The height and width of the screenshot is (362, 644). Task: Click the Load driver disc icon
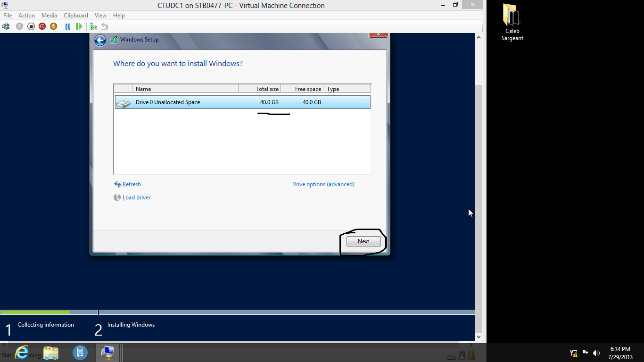[x=117, y=197]
